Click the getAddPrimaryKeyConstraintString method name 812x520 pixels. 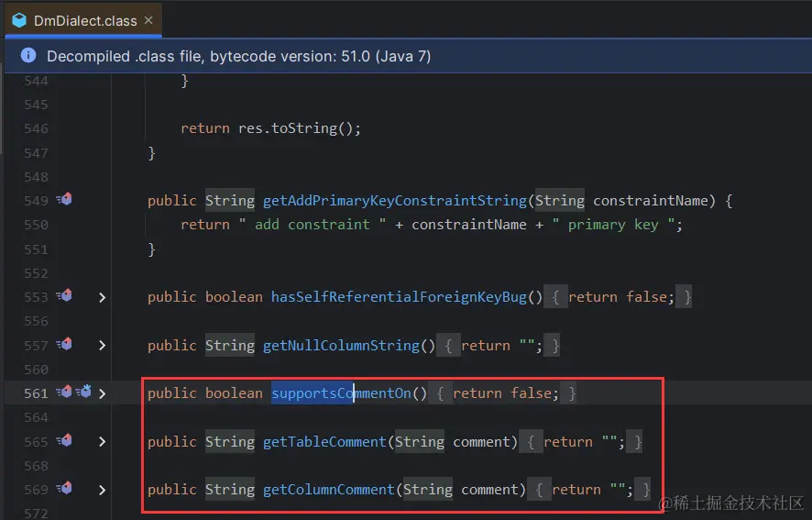click(x=395, y=201)
